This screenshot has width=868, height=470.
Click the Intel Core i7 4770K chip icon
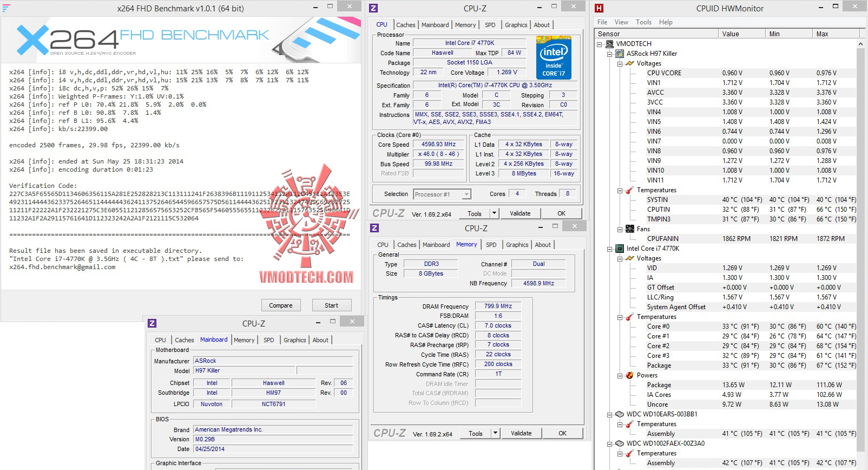point(620,249)
